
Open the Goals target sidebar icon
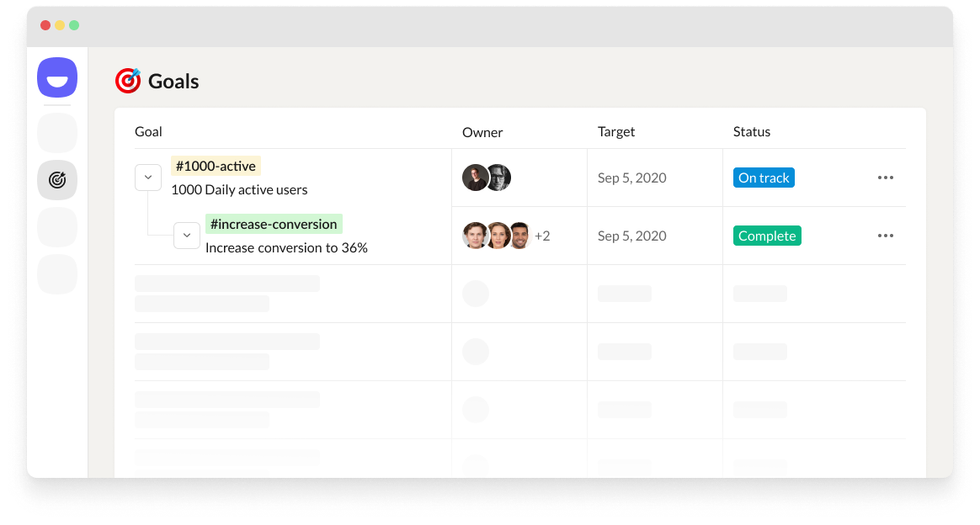point(57,180)
